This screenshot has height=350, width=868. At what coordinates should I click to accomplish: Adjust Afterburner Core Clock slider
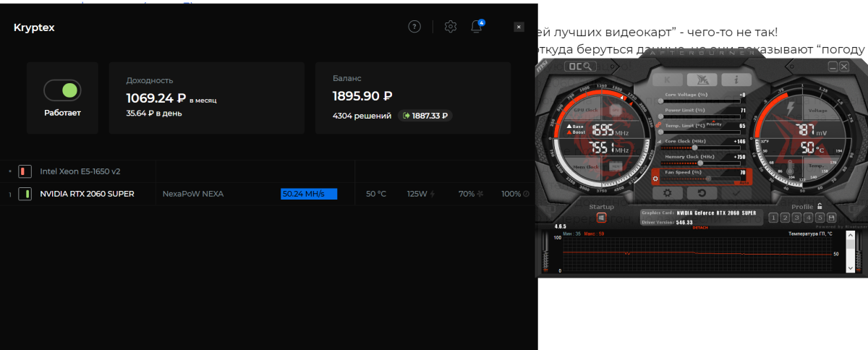[x=699, y=148]
